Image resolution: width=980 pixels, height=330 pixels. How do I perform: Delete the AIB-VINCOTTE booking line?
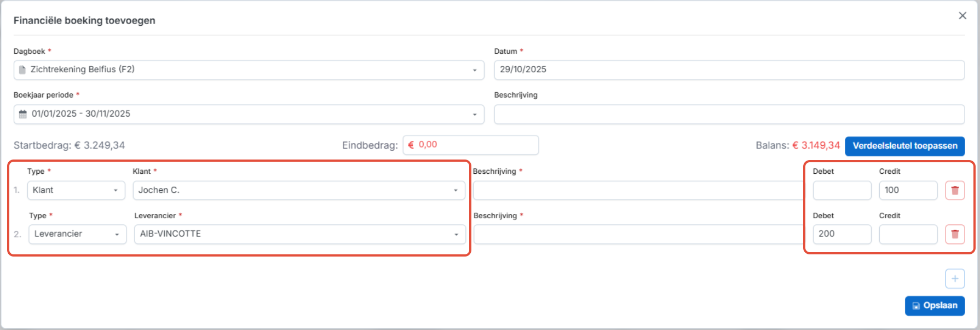pyautogui.click(x=955, y=234)
